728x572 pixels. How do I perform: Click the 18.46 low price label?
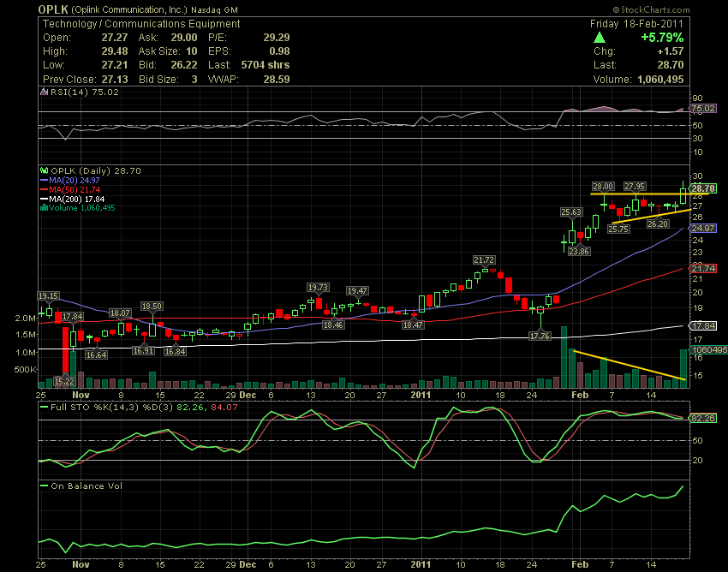[333, 325]
